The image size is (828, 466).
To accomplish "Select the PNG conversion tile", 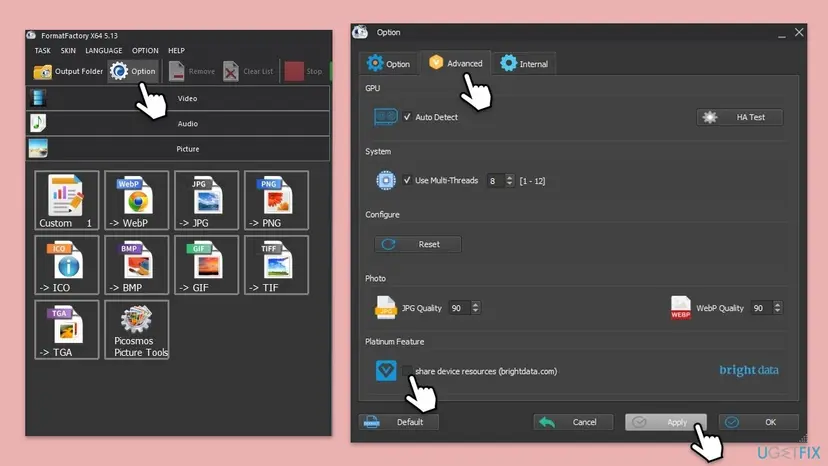I will pyautogui.click(x=276, y=200).
